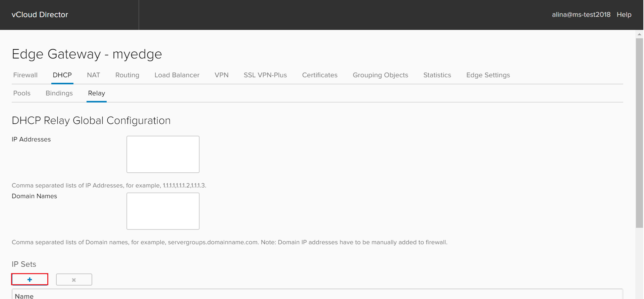644x299 pixels.
Task: Open the Routing tab
Action: tap(127, 75)
